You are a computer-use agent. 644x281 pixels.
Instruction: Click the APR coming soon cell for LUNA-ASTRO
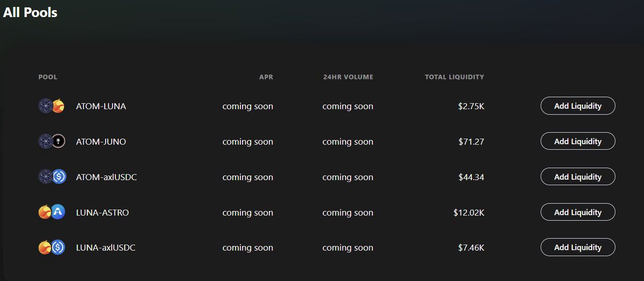point(248,212)
